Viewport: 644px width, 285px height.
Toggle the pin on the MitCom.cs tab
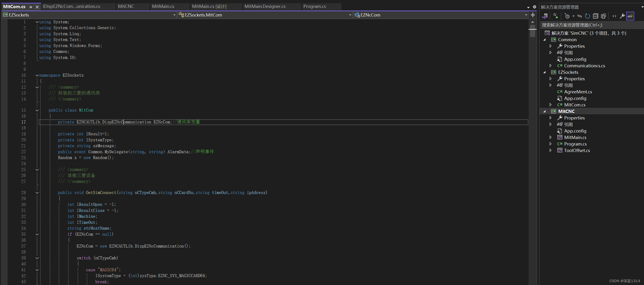pos(31,7)
